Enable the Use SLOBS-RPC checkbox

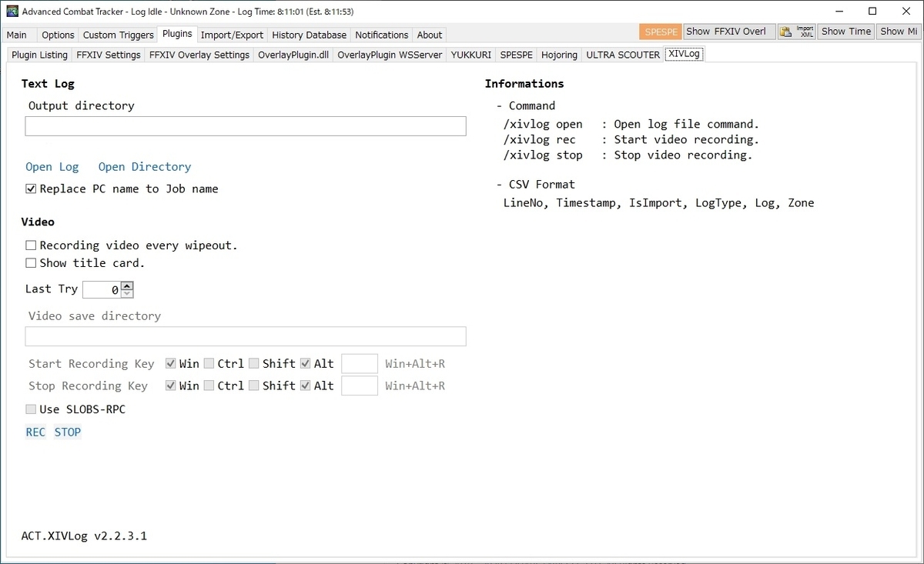31,409
